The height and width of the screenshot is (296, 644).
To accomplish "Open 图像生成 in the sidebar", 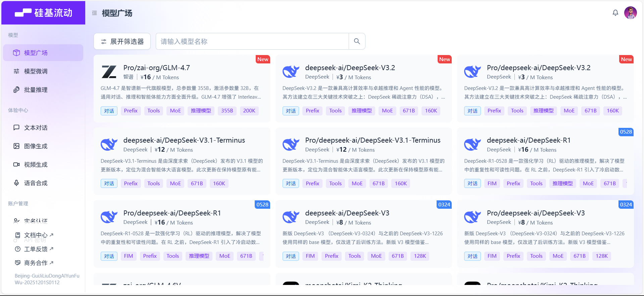I will click(43, 146).
